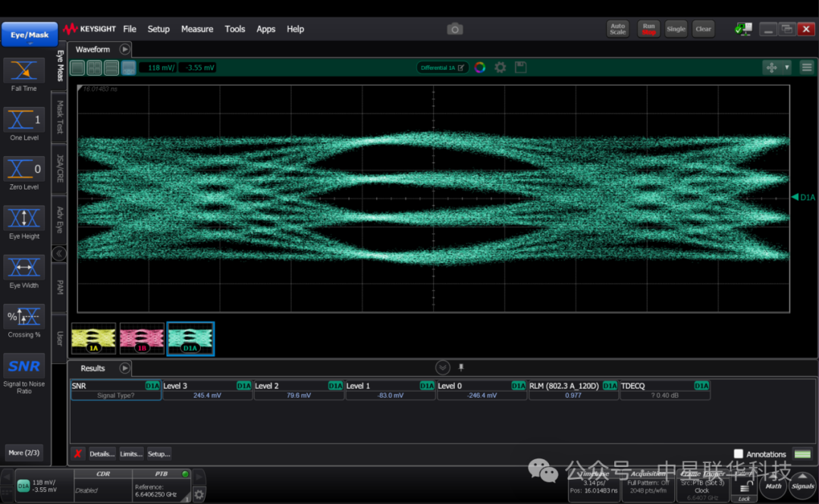The width and height of the screenshot is (819, 504).
Task: Switch to single-grid waveform layout
Action: 77,67
